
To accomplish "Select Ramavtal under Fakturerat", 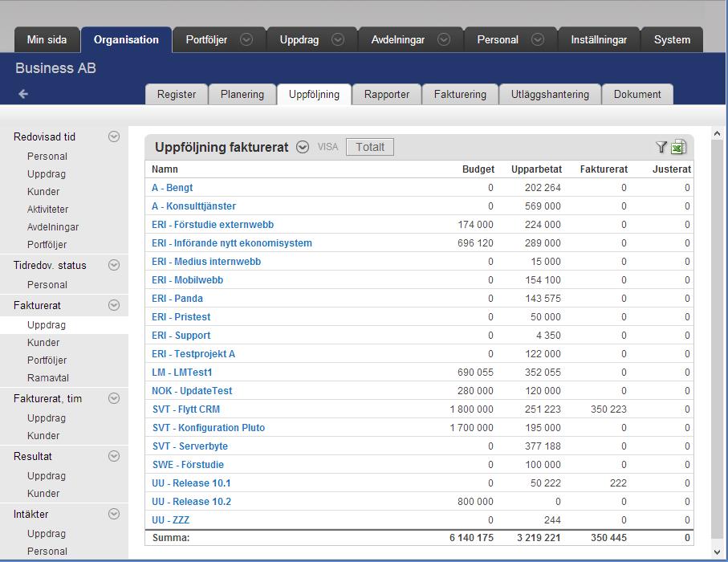I will (48, 378).
